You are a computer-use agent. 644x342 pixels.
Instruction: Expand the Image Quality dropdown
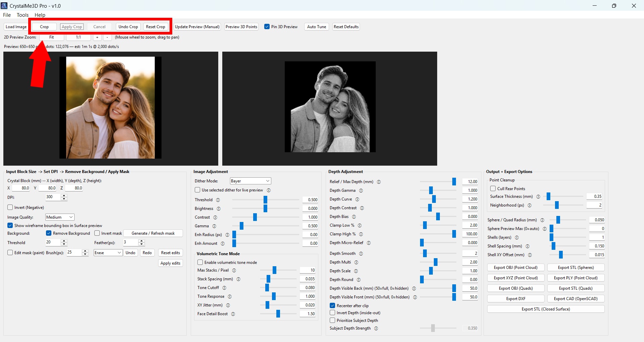(x=60, y=217)
